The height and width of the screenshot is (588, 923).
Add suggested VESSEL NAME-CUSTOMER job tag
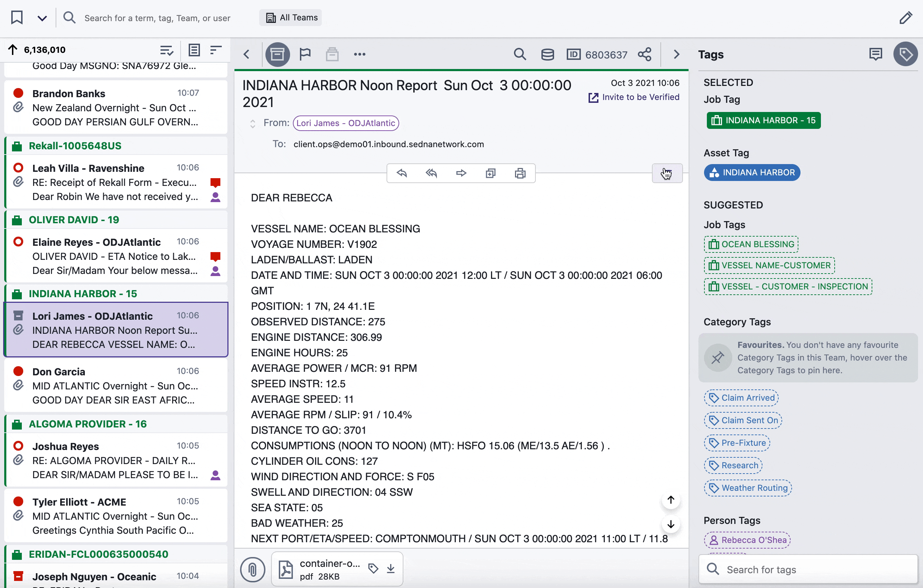[769, 265]
